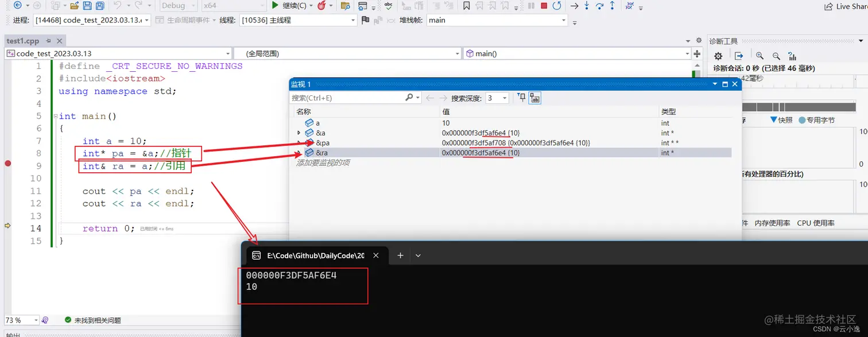Open the process (进程) dropdown
868x337 pixels.
coord(92,20)
